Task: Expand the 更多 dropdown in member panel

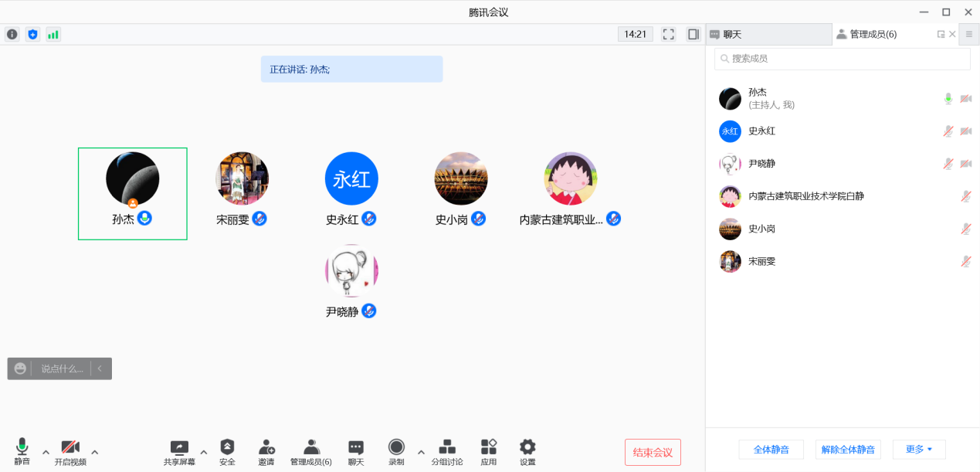Action: point(919,450)
